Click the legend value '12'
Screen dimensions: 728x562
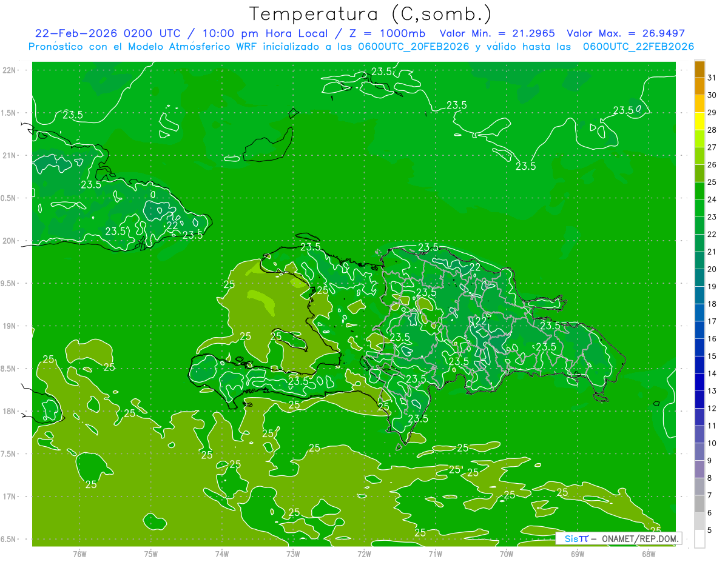point(712,409)
